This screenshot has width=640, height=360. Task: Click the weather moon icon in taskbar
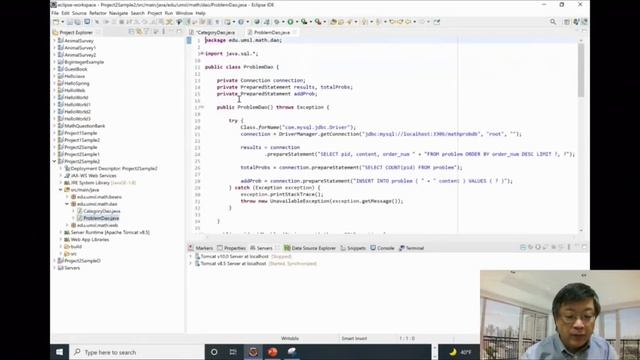click(x=453, y=352)
